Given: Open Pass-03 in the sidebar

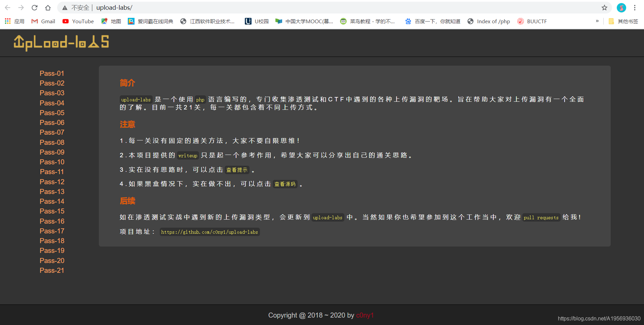Looking at the screenshot, I should (x=52, y=93).
